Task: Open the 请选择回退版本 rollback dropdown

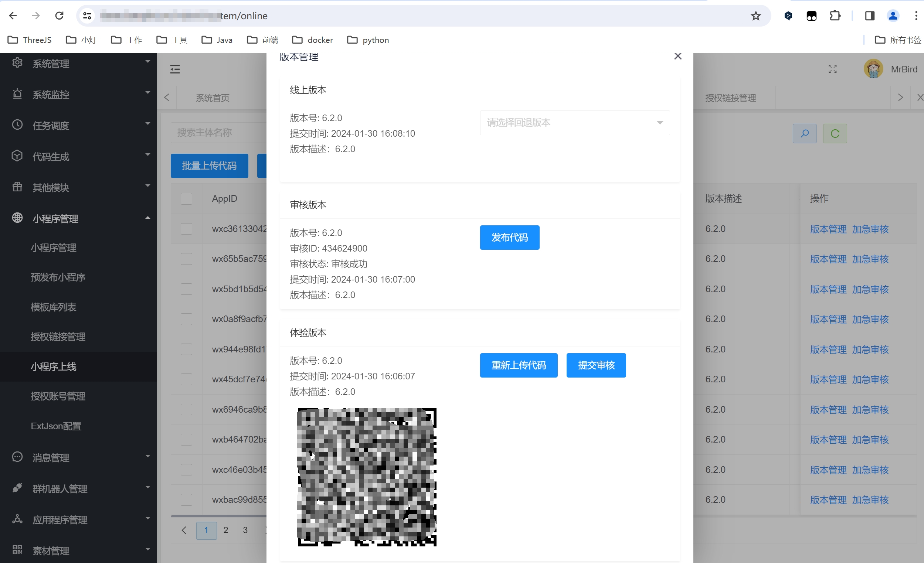Action: point(574,123)
